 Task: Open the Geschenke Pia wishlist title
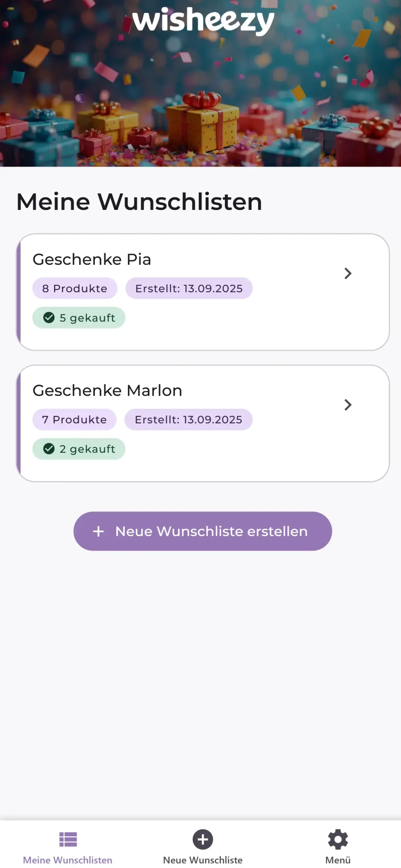pyautogui.click(x=92, y=259)
